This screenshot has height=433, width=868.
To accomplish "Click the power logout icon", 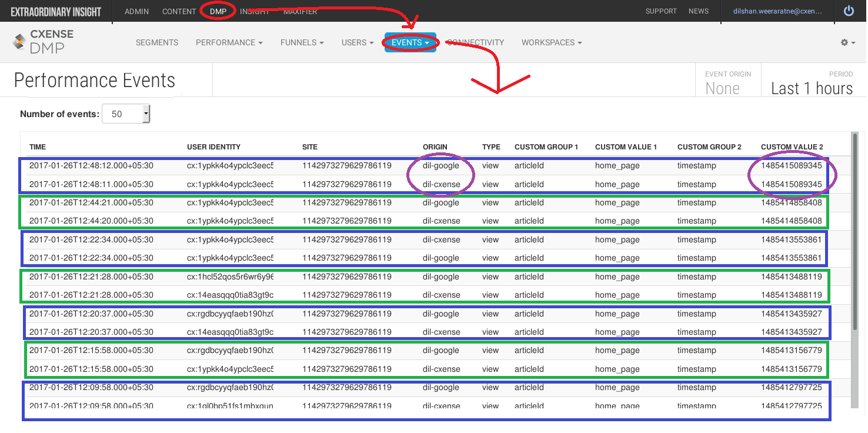I will [x=848, y=11].
